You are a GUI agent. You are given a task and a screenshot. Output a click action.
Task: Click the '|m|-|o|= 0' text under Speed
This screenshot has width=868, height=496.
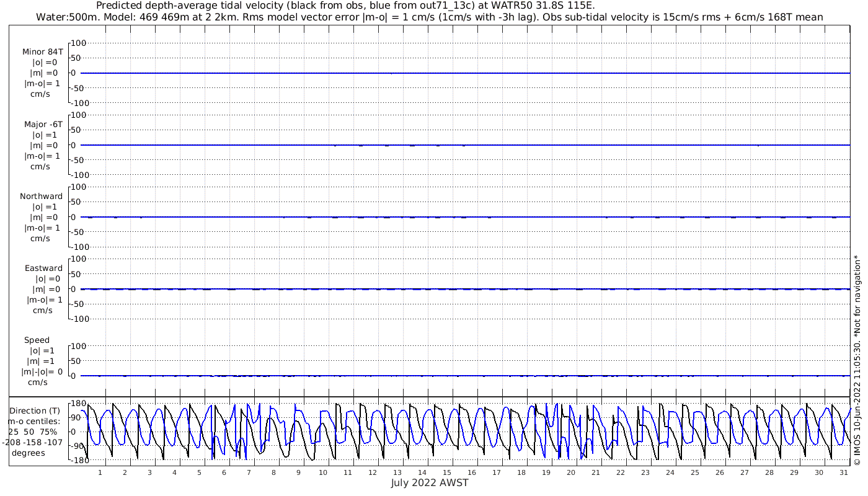point(42,371)
